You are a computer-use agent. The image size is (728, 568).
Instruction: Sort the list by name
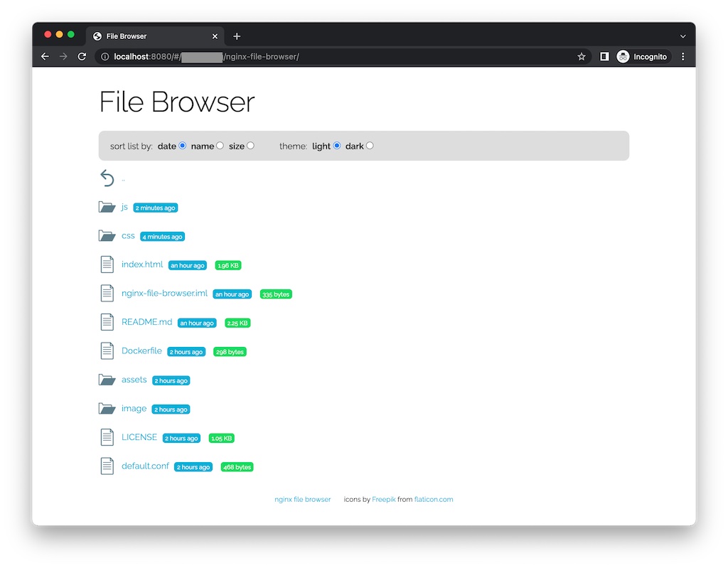[220, 146]
